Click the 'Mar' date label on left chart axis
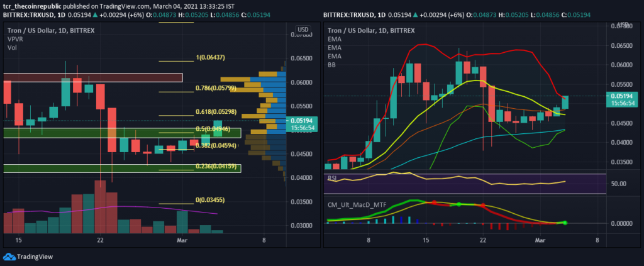 pyautogui.click(x=182, y=240)
